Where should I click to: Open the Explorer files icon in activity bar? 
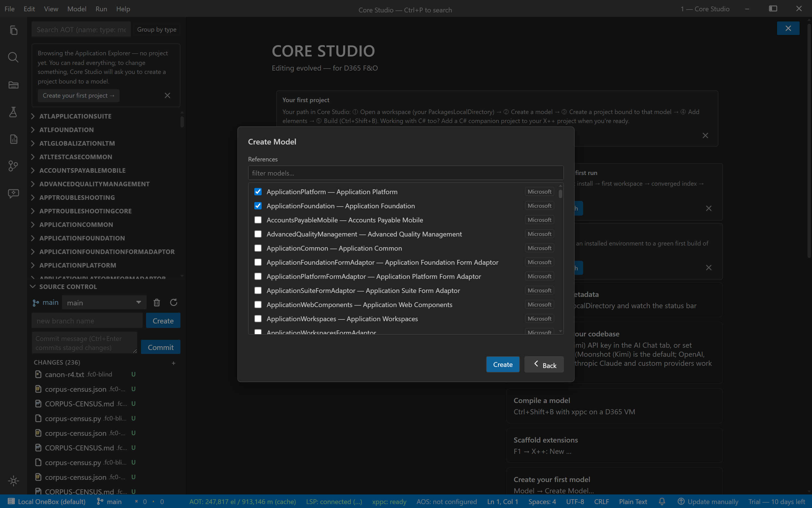[x=14, y=30]
